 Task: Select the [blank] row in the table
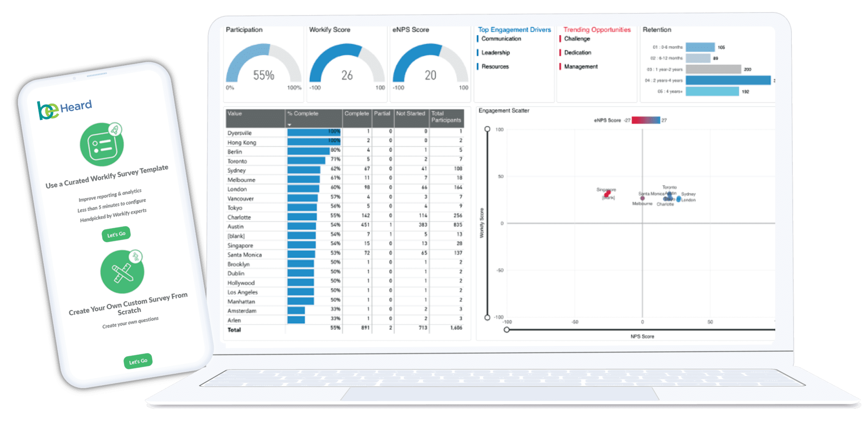click(345, 235)
